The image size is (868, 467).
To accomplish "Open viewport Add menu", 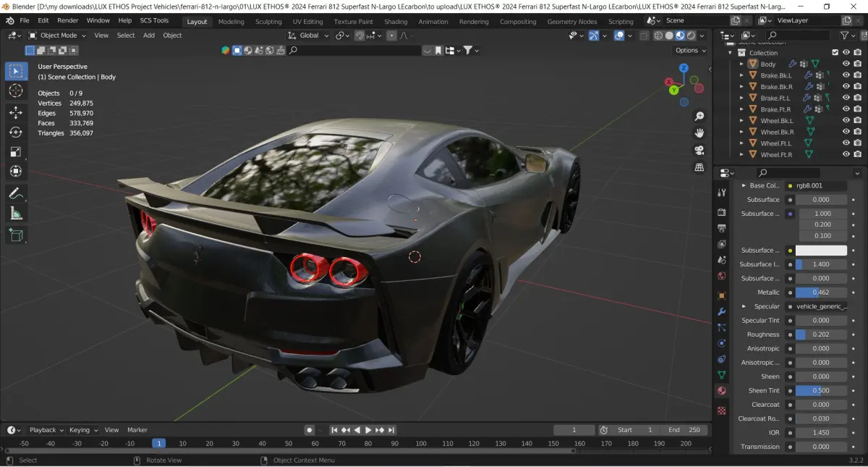I will point(149,35).
